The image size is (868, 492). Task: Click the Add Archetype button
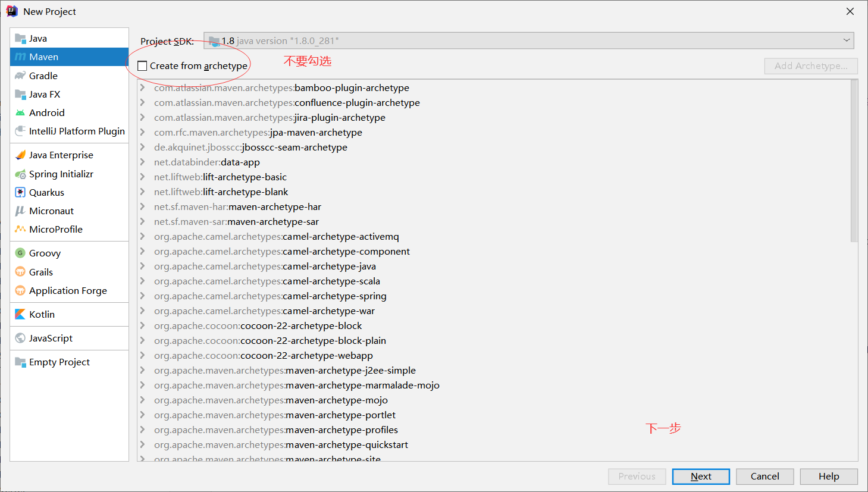pos(811,66)
